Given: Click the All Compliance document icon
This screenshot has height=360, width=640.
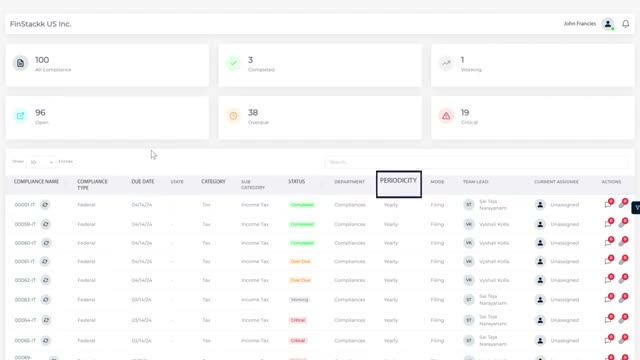Looking at the screenshot, I should [x=20, y=63].
